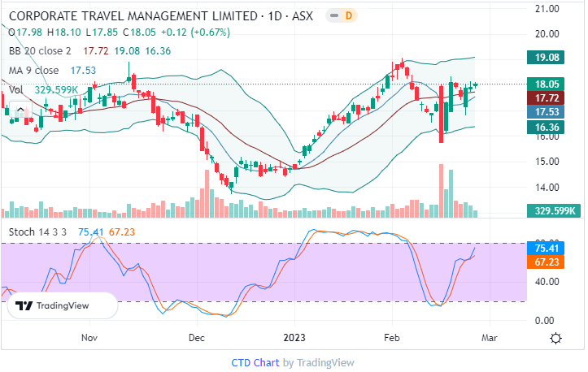Click the orange D data-delay badge
Viewport: 588px width, 372px height.
[350, 15]
